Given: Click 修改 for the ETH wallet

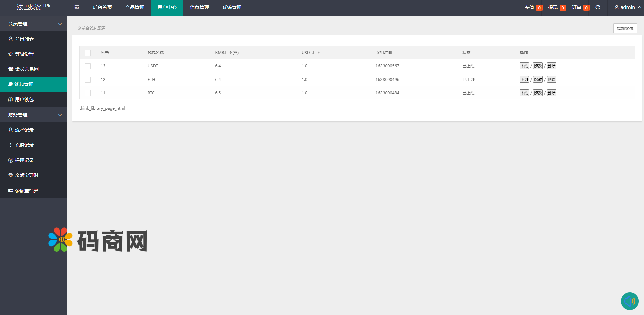Looking at the screenshot, I should tap(538, 80).
